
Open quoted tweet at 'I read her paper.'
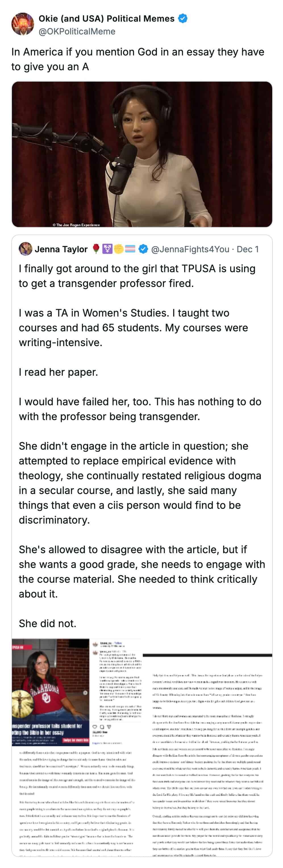pos(58,372)
